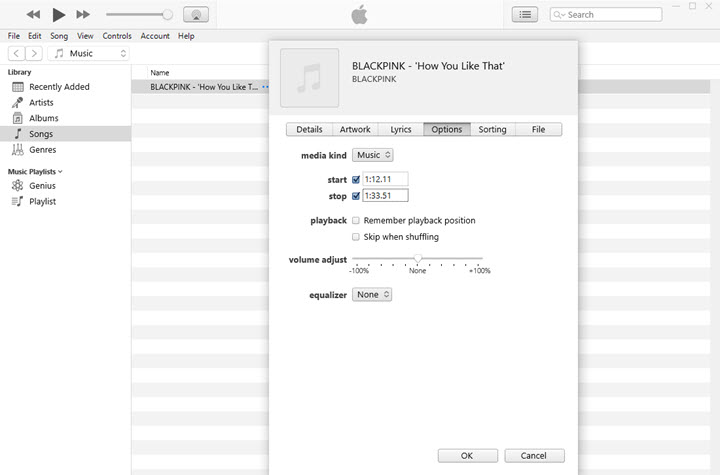Open the equalizer None dropdown
The width and height of the screenshot is (720, 475).
tap(372, 294)
